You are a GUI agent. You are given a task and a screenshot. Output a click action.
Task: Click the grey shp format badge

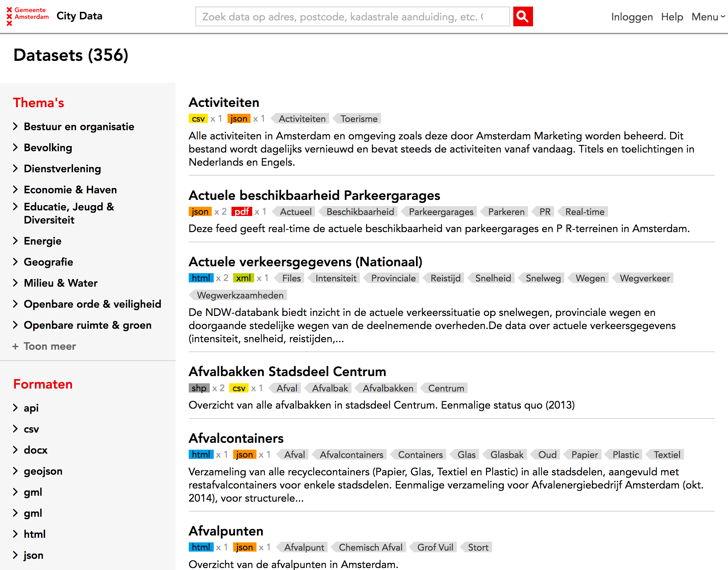(x=199, y=388)
